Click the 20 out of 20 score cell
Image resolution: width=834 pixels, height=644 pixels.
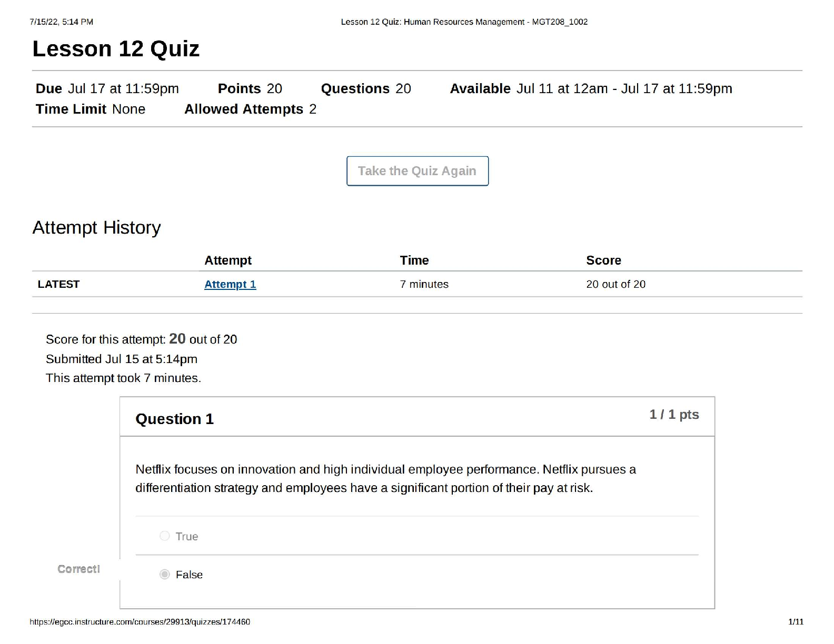click(x=615, y=284)
